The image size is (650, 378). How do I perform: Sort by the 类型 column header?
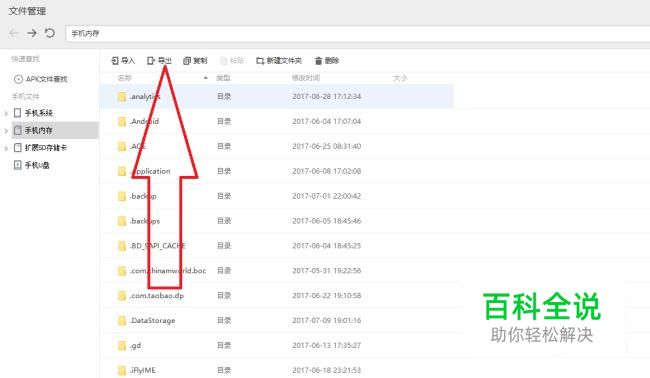tap(223, 78)
